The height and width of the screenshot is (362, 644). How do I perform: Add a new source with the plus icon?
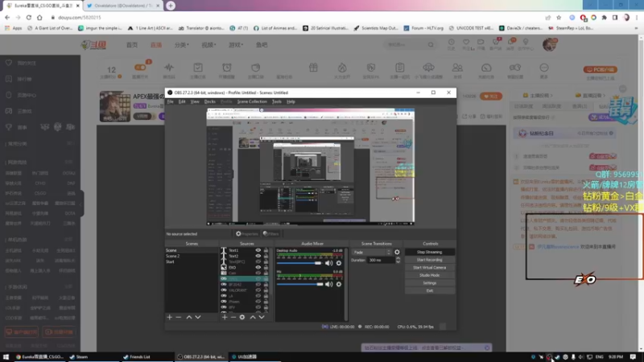pos(225,317)
